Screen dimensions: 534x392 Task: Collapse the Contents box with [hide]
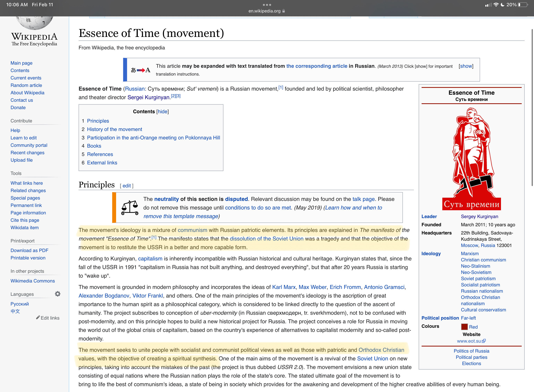[x=162, y=111]
